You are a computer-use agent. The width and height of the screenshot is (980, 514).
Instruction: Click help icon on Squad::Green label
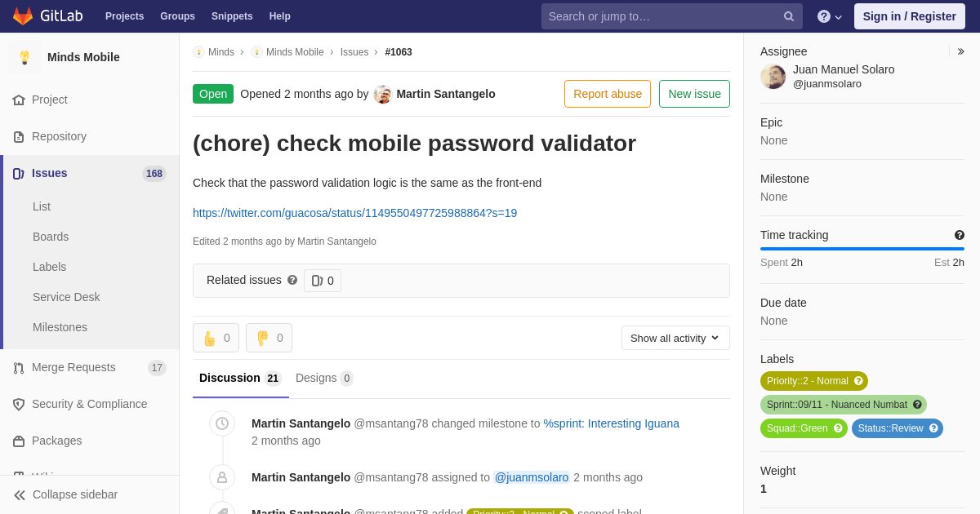[x=838, y=428]
